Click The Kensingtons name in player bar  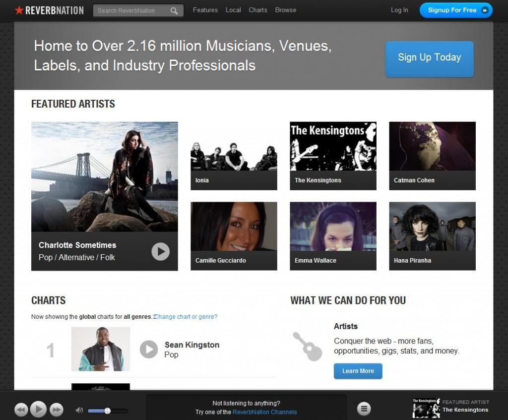click(465, 410)
